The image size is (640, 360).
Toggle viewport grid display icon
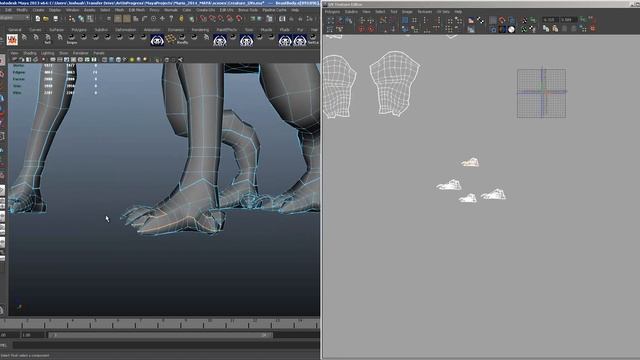pos(53,59)
